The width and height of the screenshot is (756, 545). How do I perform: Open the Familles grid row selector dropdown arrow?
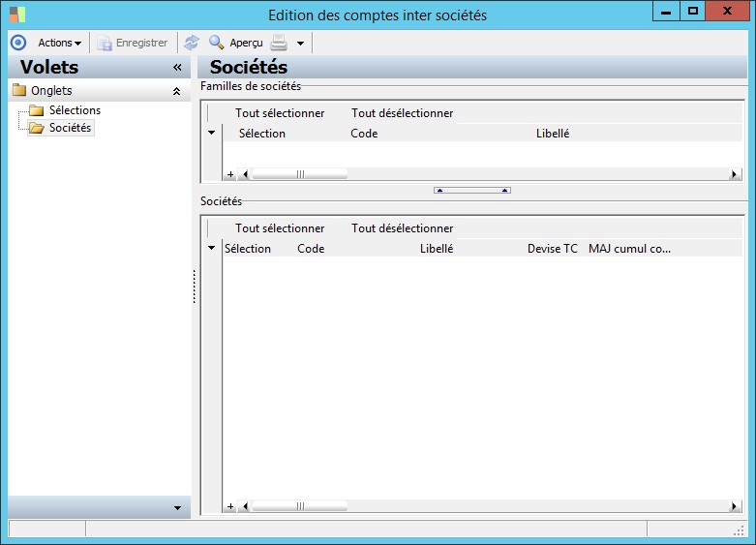(x=212, y=133)
